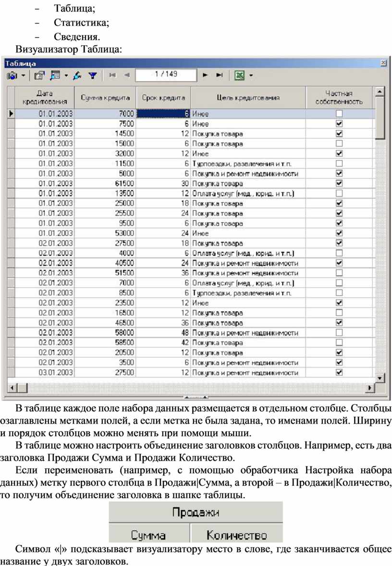The image size is (392, 566).
Task: Click the blue funnel filter icon
Action: click(x=93, y=75)
